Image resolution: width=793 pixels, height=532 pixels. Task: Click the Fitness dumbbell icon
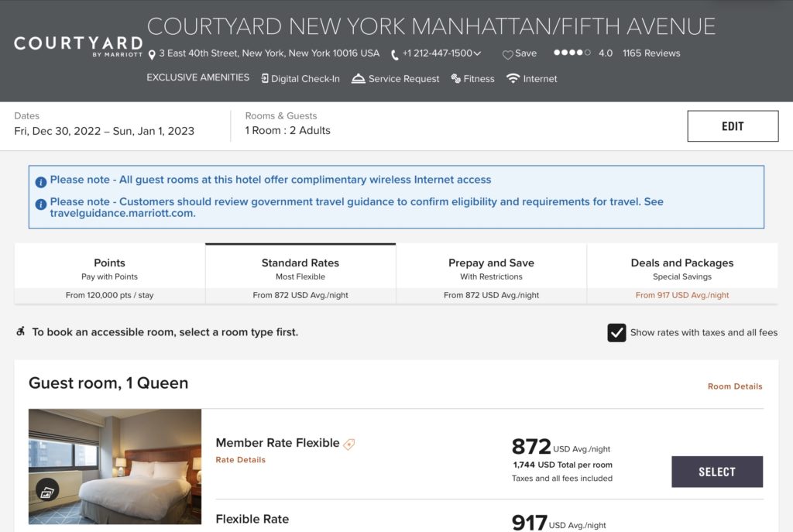[x=456, y=79]
